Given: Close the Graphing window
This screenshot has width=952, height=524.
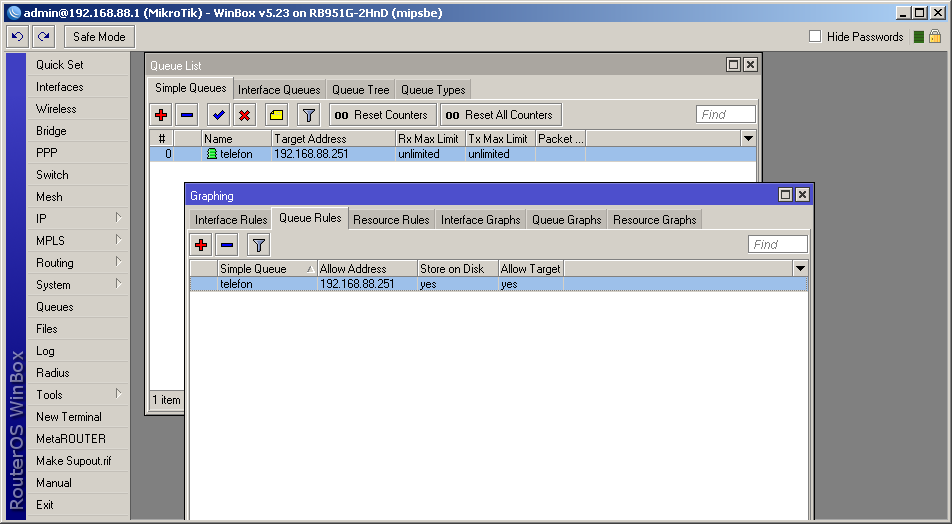Looking at the screenshot, I should (x=802, y=194).
